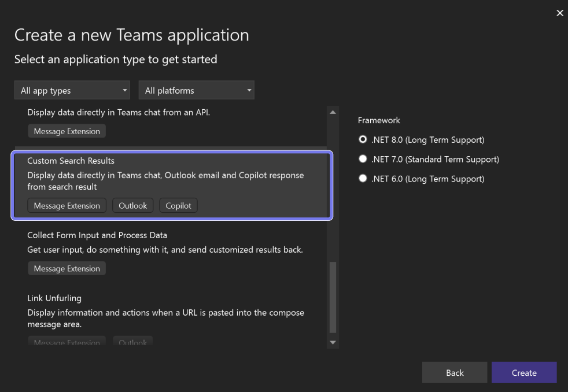568x392 pixels.
Task: Click the Outlook tag on Custom Search Results
Action: [x=133, y=206]
